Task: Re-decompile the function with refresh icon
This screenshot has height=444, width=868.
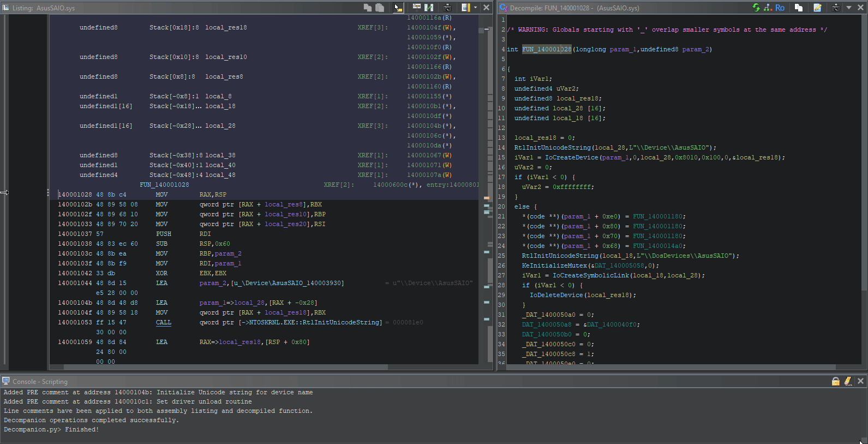Action: pyautogui.click(x=756, y=8)
